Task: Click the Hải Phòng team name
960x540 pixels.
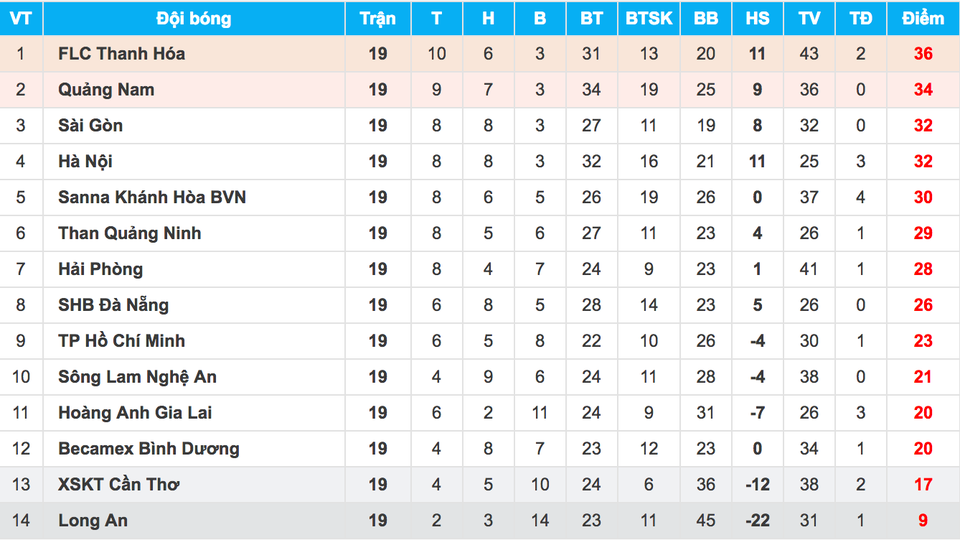Action: coord(100,269)
